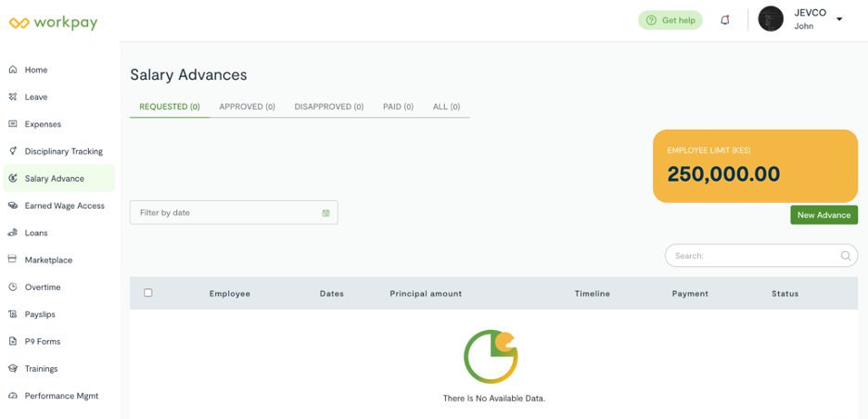Click the 250,000.00 employee limit value
868x419 pixels.
click(723, 173)
